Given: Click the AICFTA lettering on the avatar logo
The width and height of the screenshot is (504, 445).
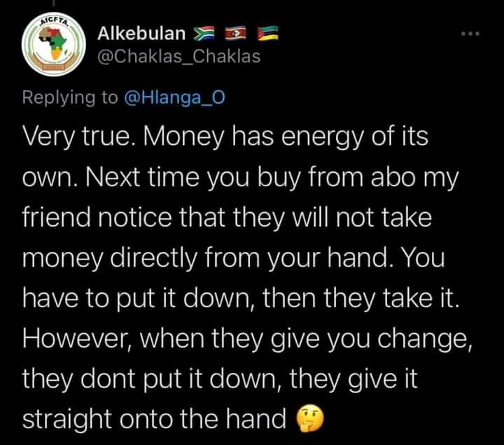Looking at the screenshot, I should [x=55, y=22].
